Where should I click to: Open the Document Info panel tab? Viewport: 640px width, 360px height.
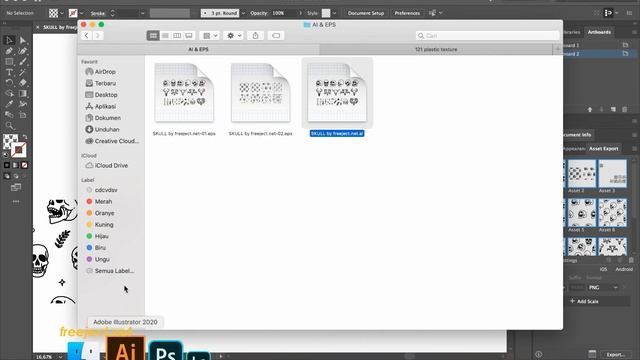(x=577, y=134)
